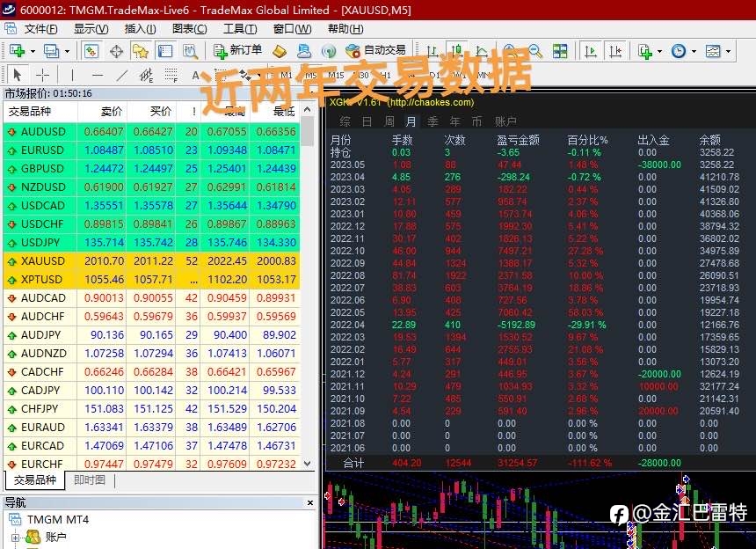Switch to the 交易品种 tab
Viewport: 756px width, 549px height.
(34, 480)
